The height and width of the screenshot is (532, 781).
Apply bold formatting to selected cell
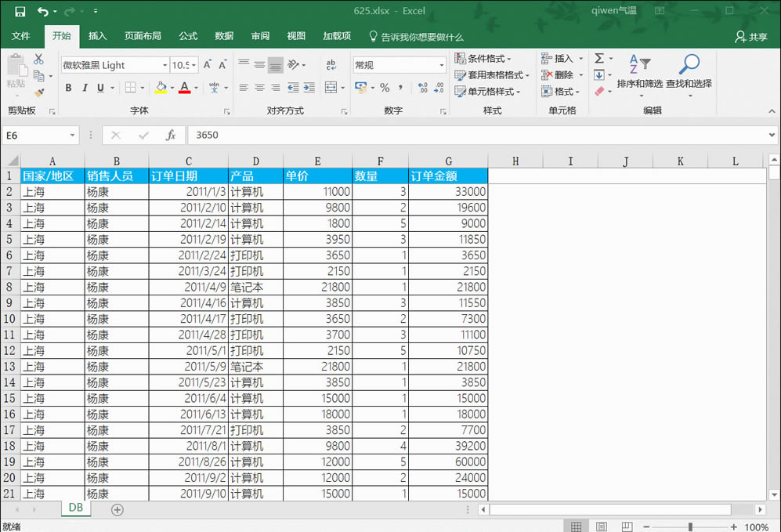pyautogui.click(x=68, y=87)
